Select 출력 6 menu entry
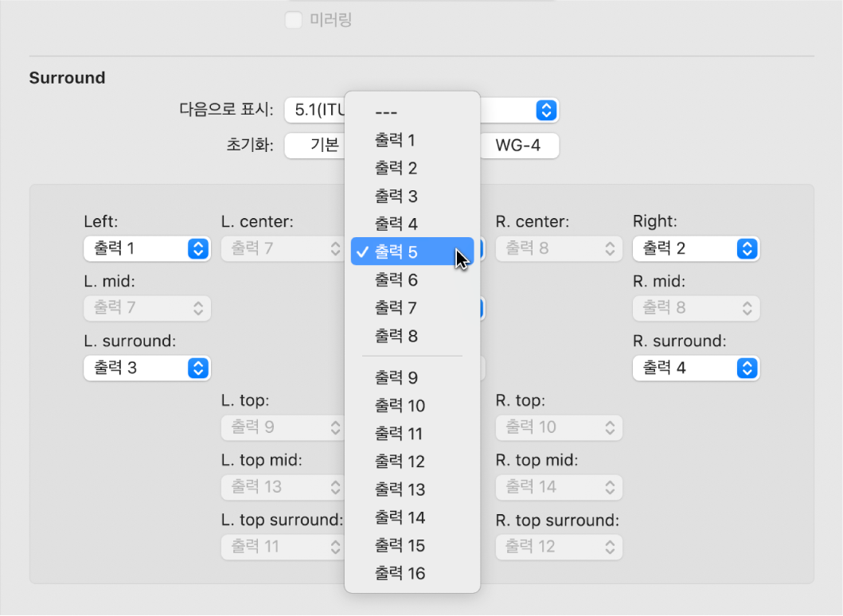 pos(396,280)
